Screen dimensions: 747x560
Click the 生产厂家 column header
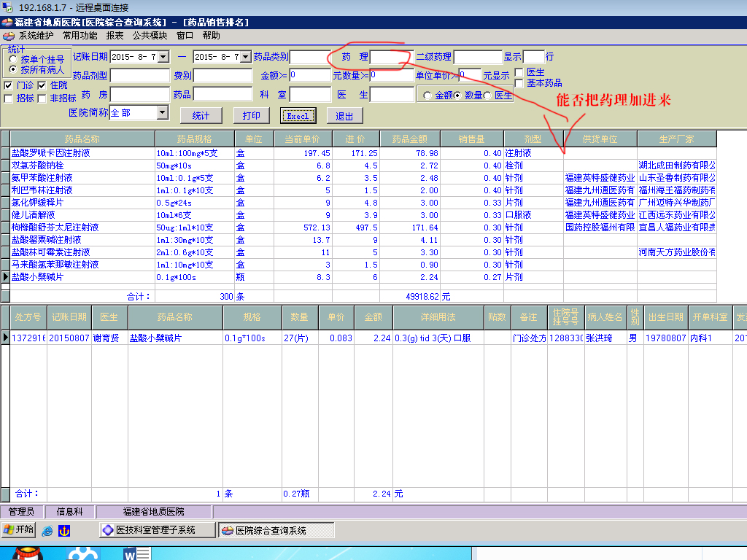tap(677, 139)
